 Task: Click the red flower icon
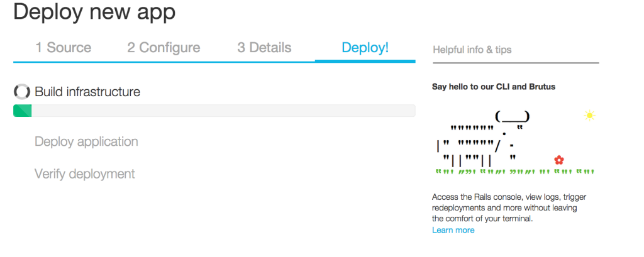coord(559,160)
